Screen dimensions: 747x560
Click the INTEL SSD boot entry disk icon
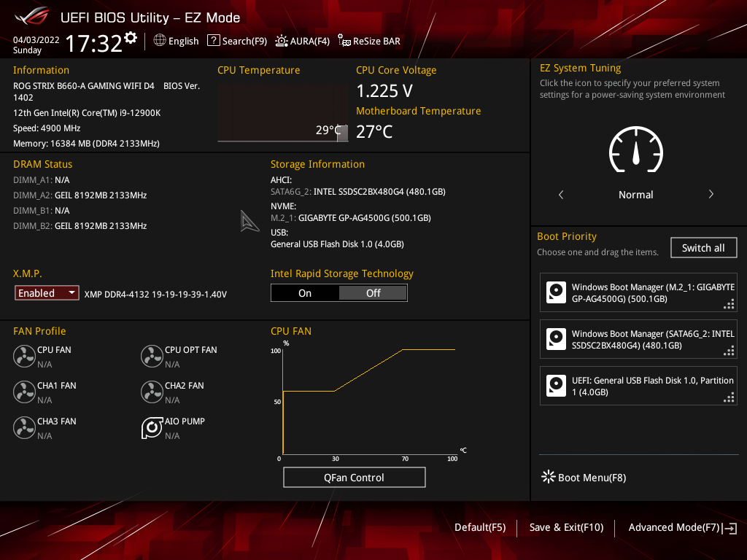(556, 339)
